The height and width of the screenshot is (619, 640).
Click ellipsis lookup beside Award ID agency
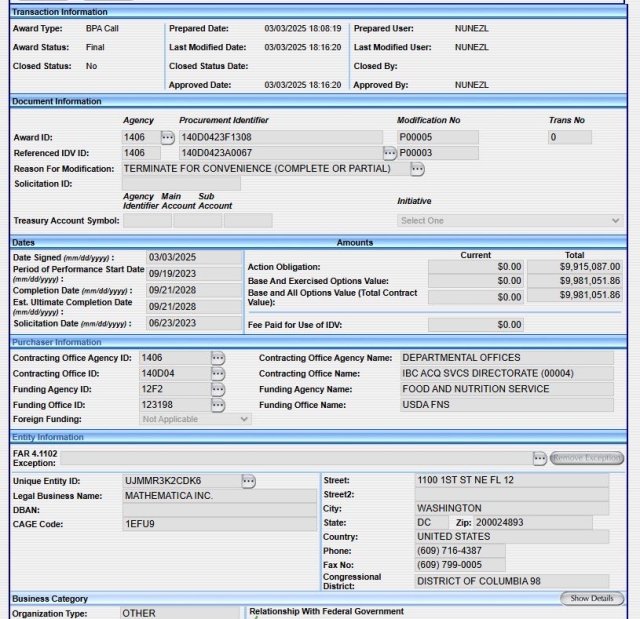[167, 137]
